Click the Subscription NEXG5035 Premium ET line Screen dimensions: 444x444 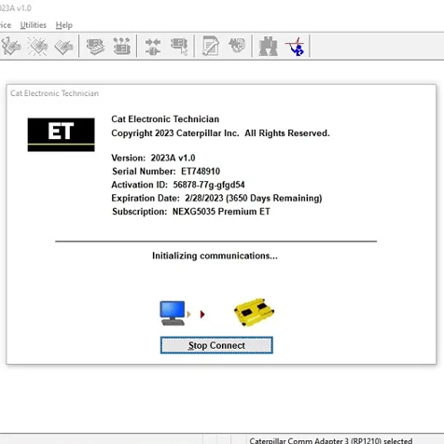[x=191, y=212]
